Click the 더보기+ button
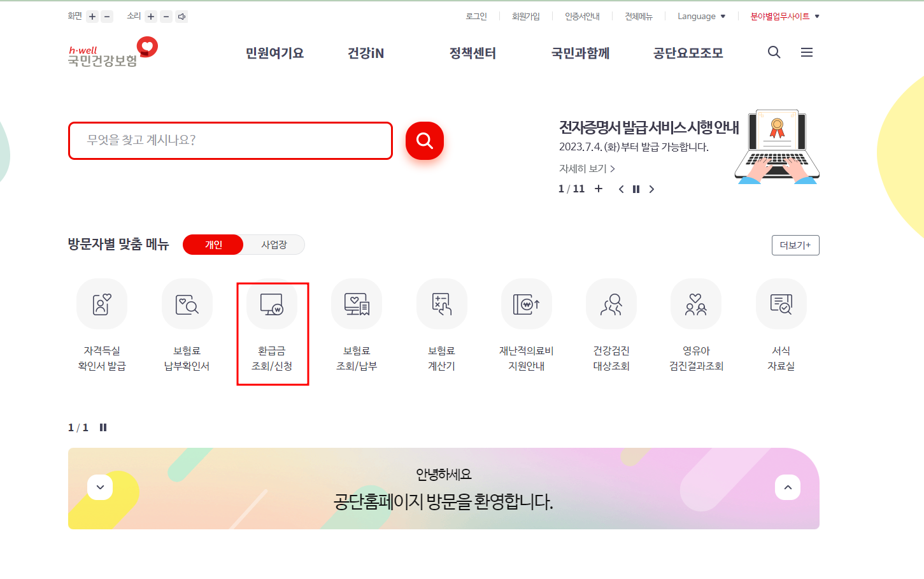Viewport: 924px width, 579px height. [795, 245]
